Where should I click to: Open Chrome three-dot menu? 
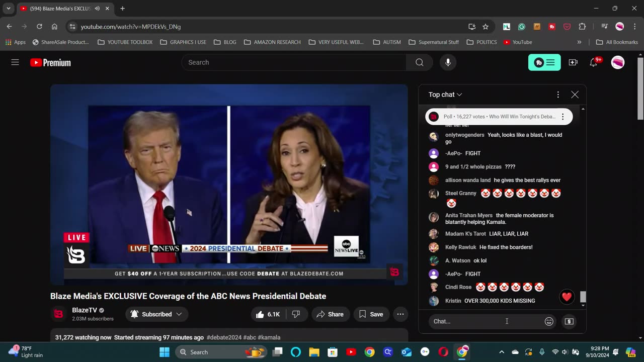pyautogui.click(x=634, y=27)
